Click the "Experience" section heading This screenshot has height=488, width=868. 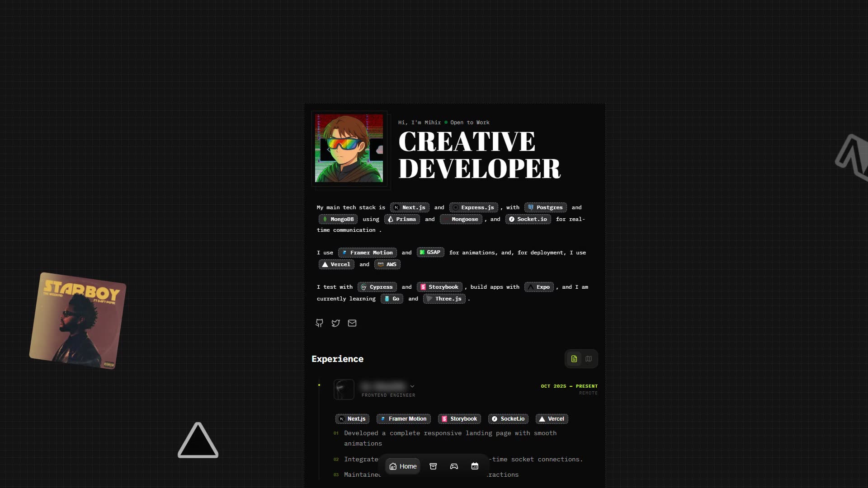click(x=337, y=359)
